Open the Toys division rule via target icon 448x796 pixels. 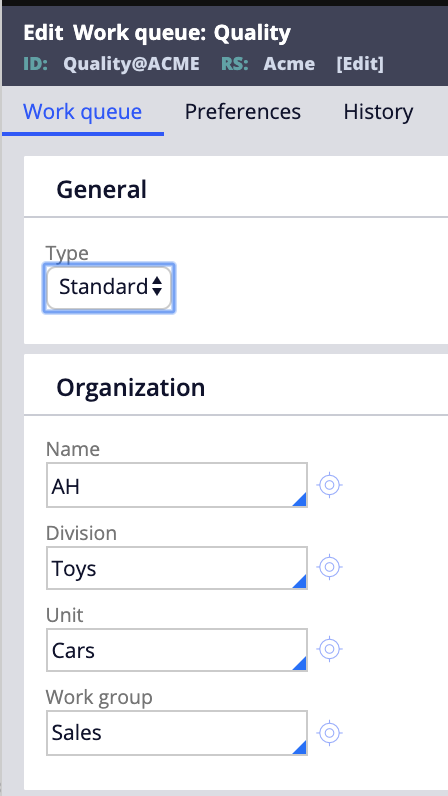(329, 567)
